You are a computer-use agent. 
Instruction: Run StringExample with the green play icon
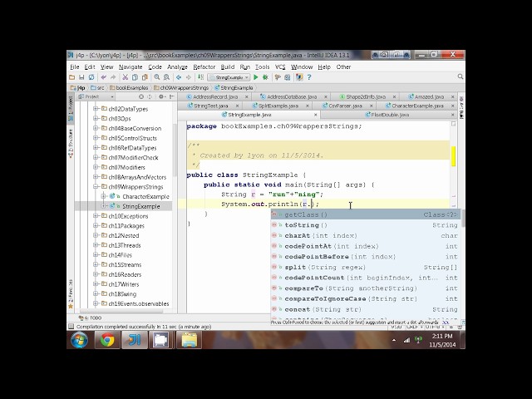click(256, 77)
